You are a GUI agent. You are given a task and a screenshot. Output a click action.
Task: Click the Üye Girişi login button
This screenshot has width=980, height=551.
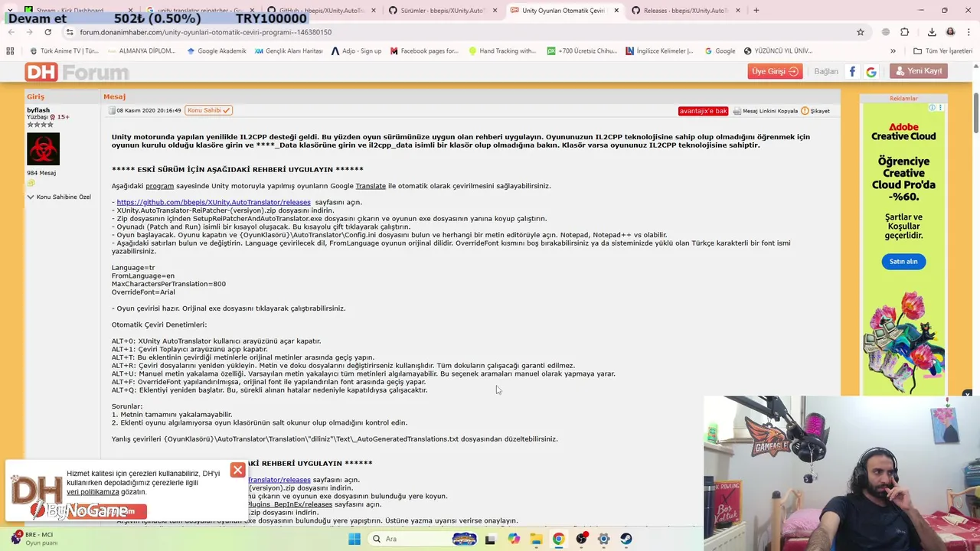(775, 71)
